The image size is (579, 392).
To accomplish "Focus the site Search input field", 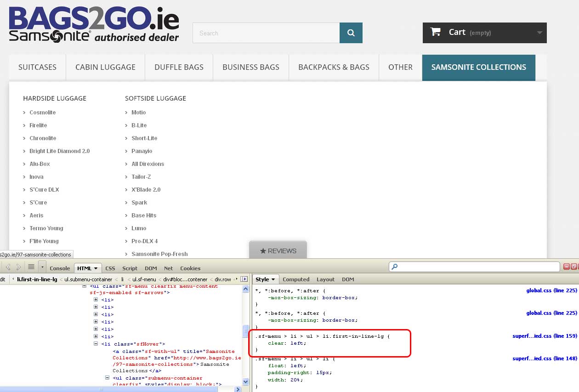I will (266, 33).
